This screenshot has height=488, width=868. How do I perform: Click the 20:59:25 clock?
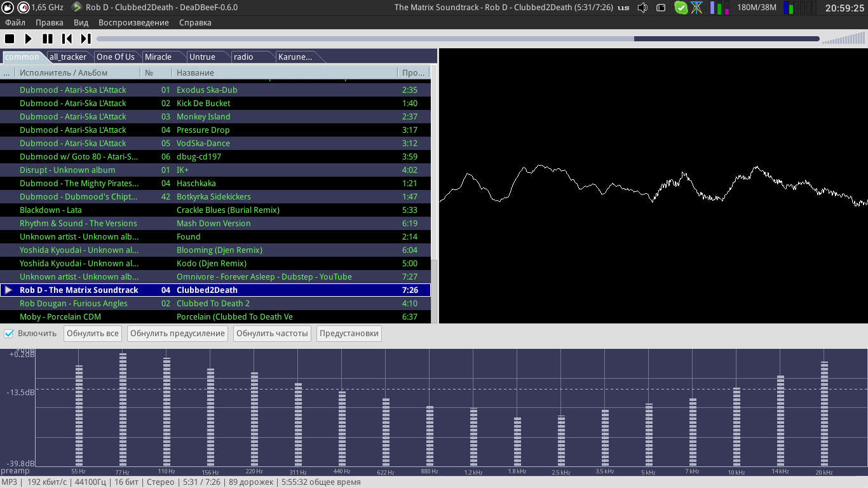tap(844, 8)
